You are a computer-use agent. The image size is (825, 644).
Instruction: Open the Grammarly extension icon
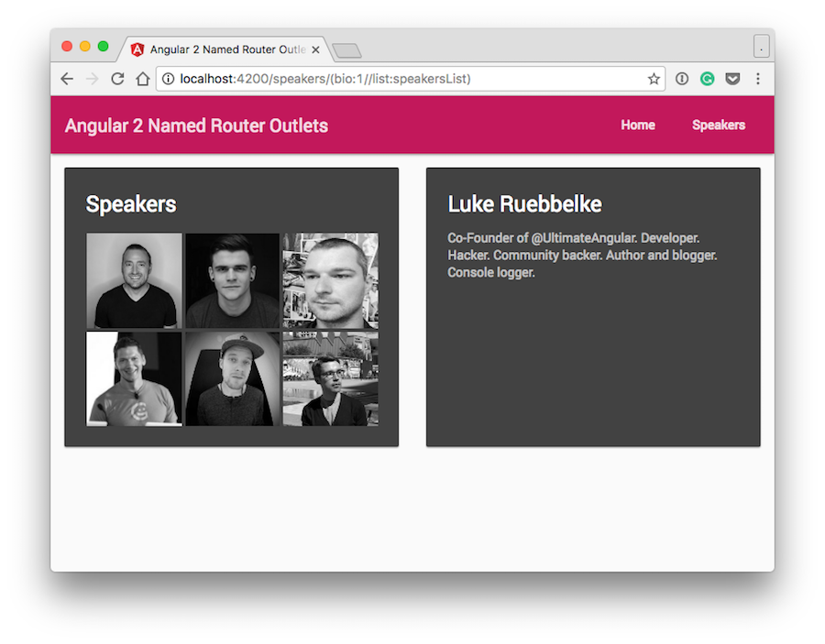coord(708,79)
